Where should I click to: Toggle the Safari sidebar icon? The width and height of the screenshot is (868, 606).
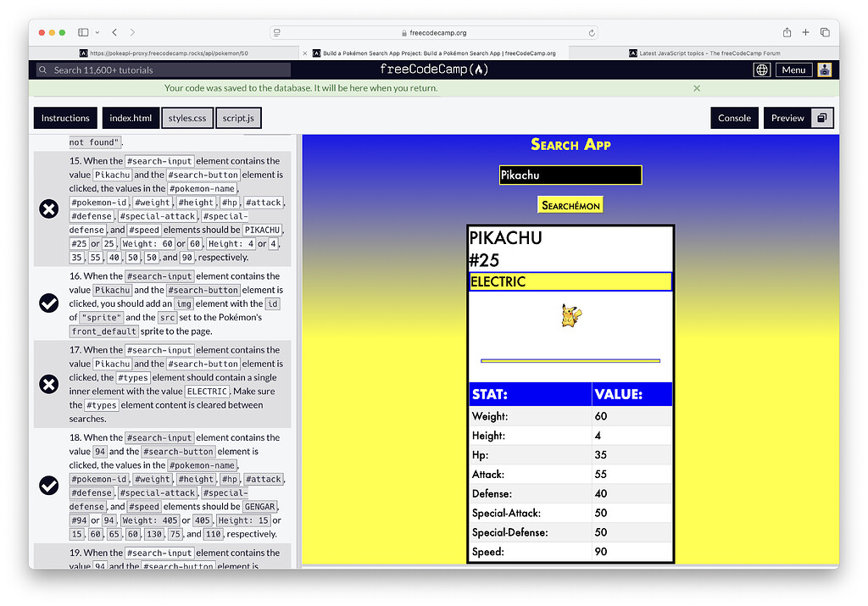click(x=81, y=31)
